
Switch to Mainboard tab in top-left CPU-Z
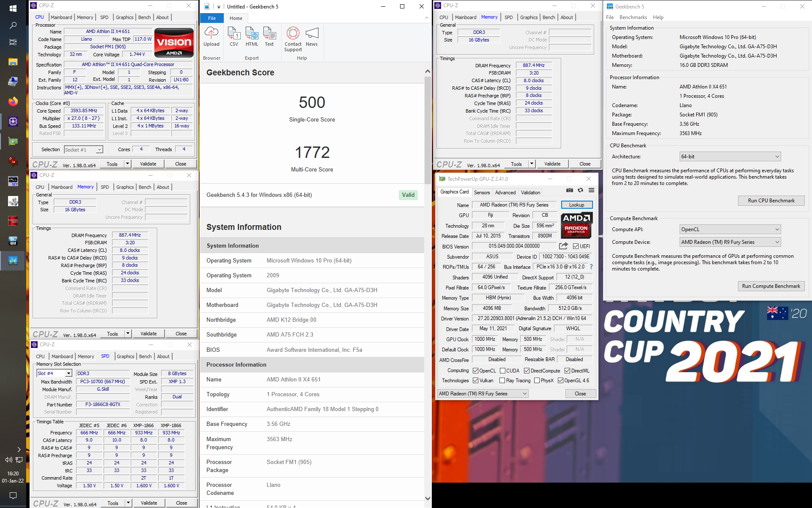(61, 17)
